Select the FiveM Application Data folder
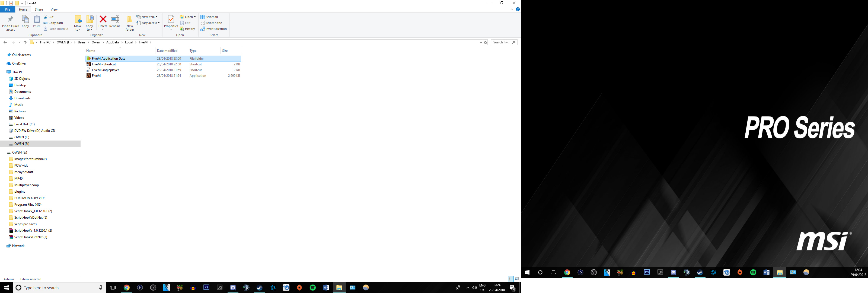 (163, 59)
